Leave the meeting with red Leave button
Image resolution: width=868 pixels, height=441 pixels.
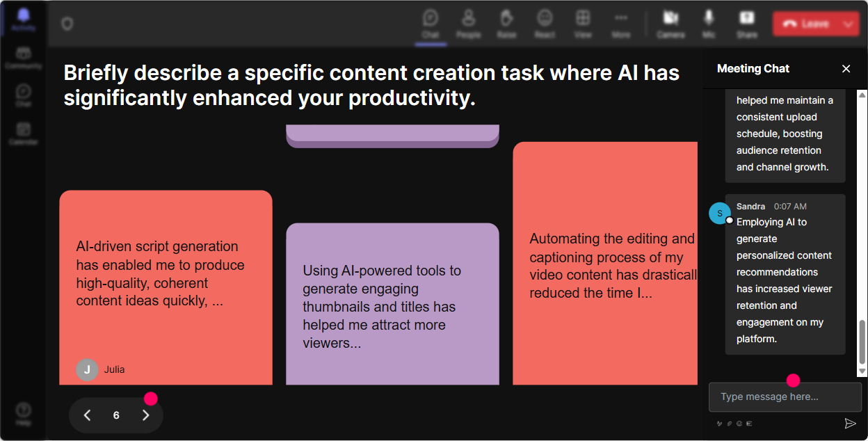[805, 24]
